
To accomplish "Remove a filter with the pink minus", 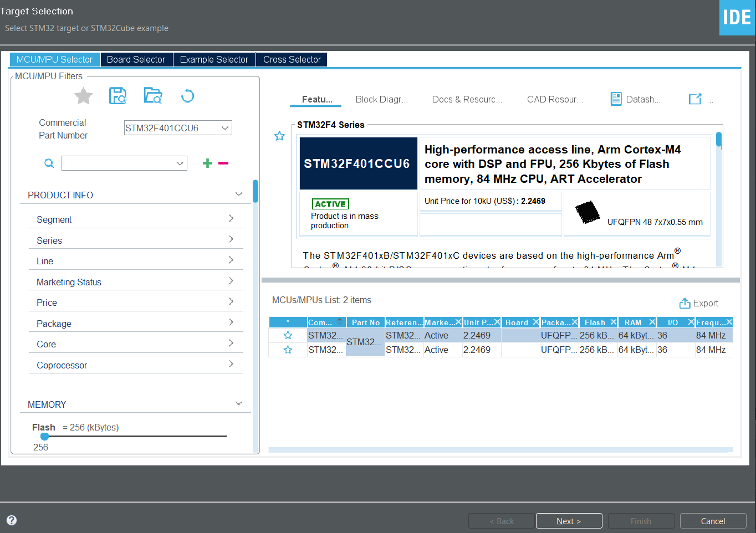I will [223, 163].
